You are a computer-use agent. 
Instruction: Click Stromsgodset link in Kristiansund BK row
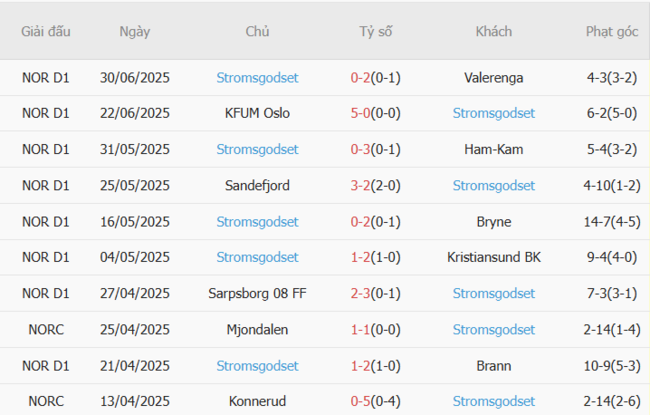point(257,257)
